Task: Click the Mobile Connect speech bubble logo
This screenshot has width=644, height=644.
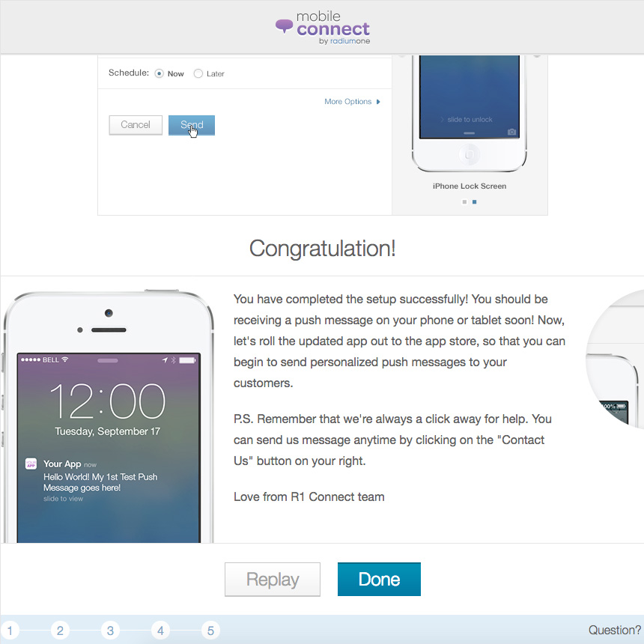Action: tap(284, 26)
